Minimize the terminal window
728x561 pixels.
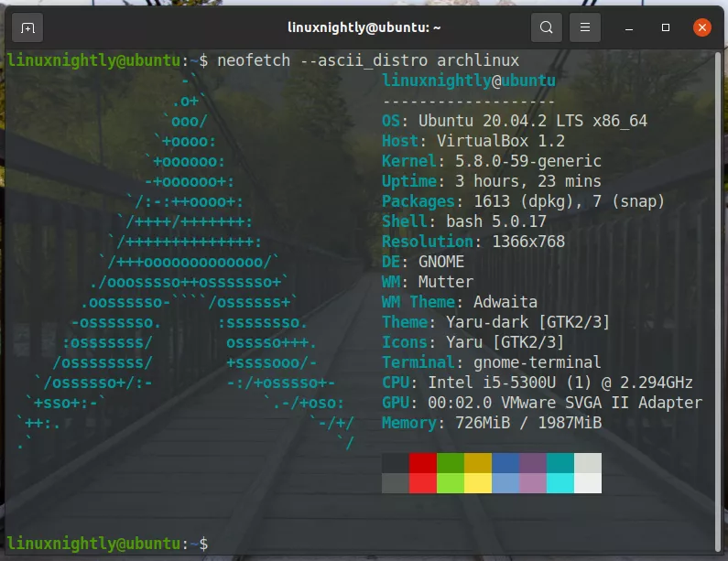point(629,27)
